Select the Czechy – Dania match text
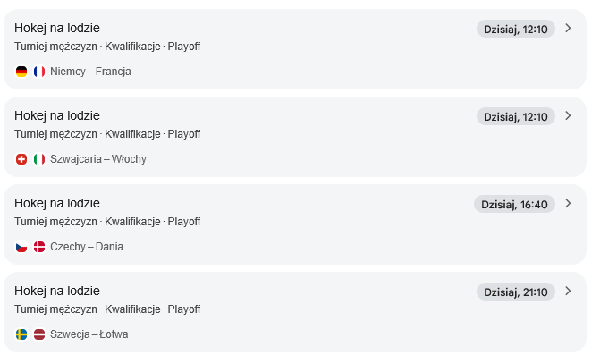 tap(87, 247)
